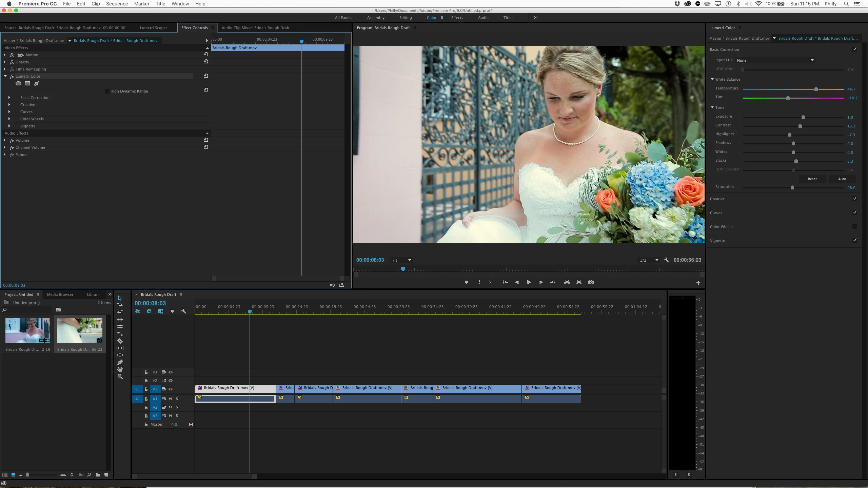Reset the Motion effect parameters
The height and width of the screenshot is (488, 868).
pos(206,55)
